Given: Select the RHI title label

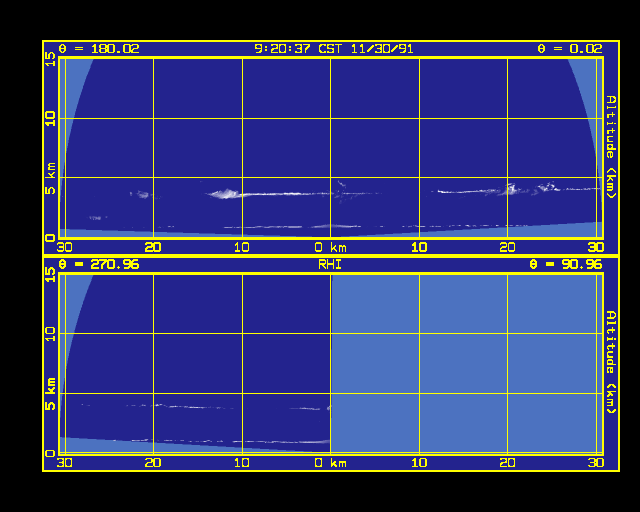Looking at the screenshot, I should (330, 265).
